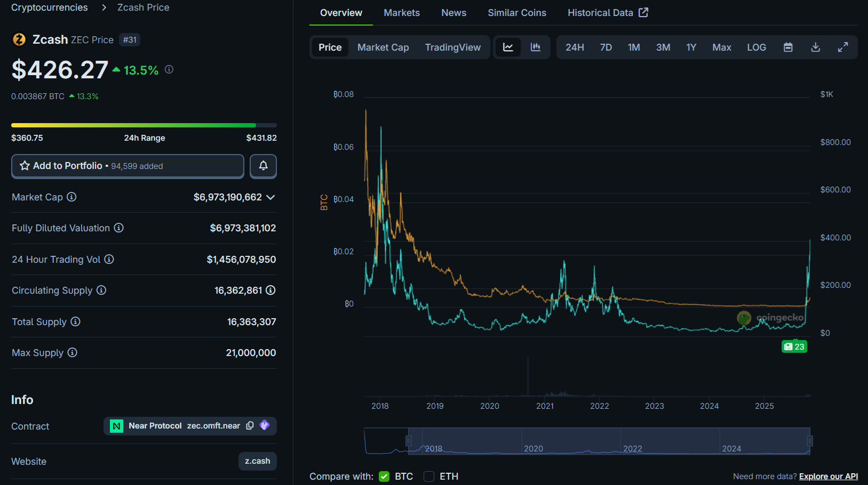Viewport: 868px width, 485px height.
Task: Click the green 23 news marker
Action: [x=794, y=346]
